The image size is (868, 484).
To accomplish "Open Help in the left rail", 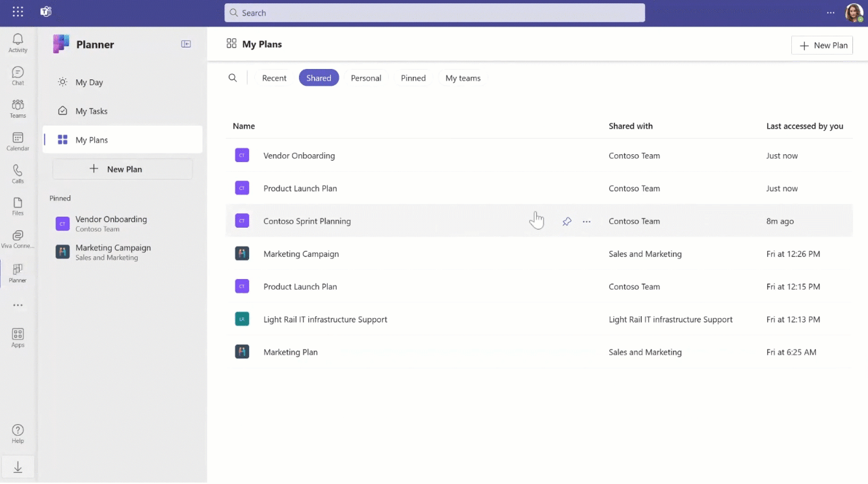I will (18, 434).
